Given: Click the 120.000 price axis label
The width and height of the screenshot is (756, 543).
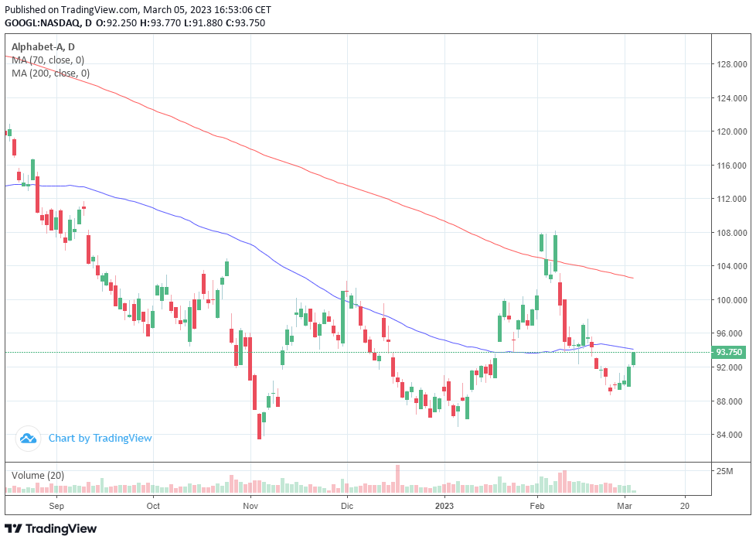Looking at the screenshot, I should pyautogui.click(x=731, y=131).
